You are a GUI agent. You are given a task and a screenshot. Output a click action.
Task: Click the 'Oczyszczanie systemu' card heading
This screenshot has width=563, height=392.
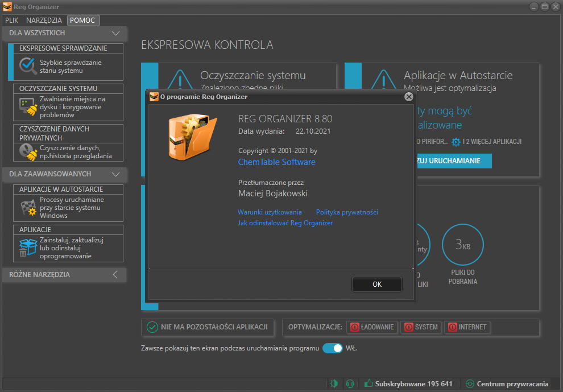252,76
